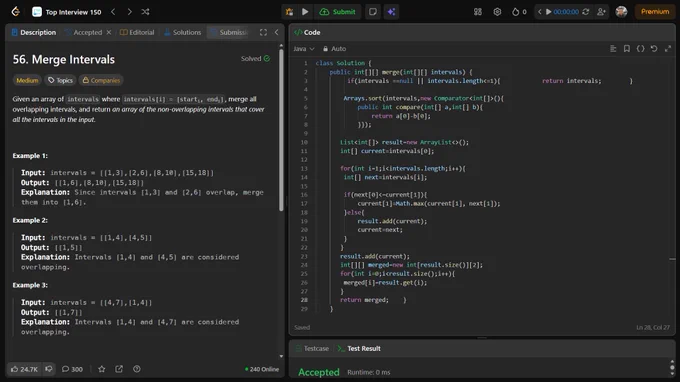
Task: Click the Solved status indicator
Action: (x=255, y=59)
